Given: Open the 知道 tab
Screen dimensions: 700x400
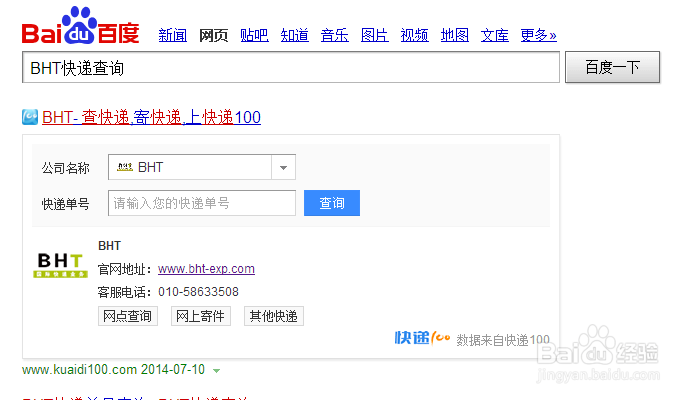Looking at the screenshot, I should [x=295, y=35].
